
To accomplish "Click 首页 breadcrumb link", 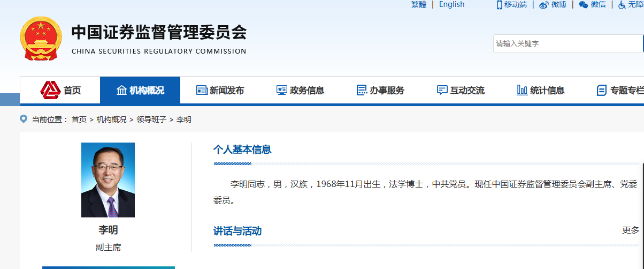I will tap(79, 119).
